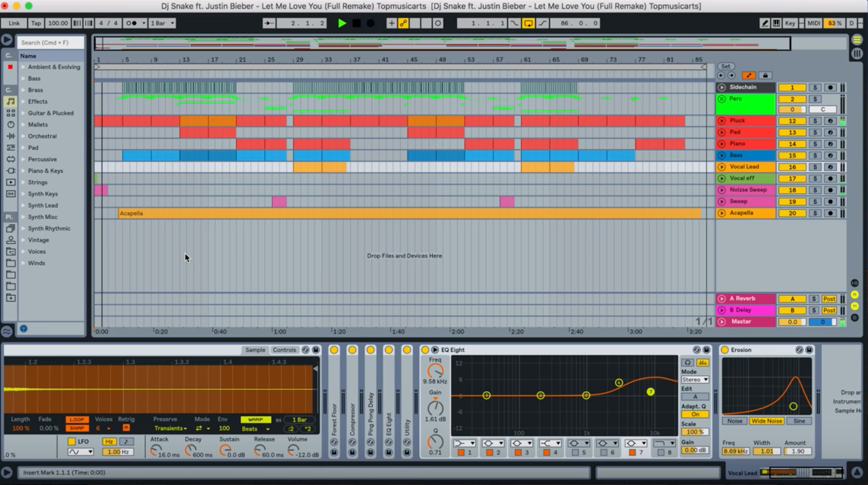The height and width of the screenshot is (485, 868).
Task: Toggle the arrangement loop switch
Action: (x=529, y=23)
